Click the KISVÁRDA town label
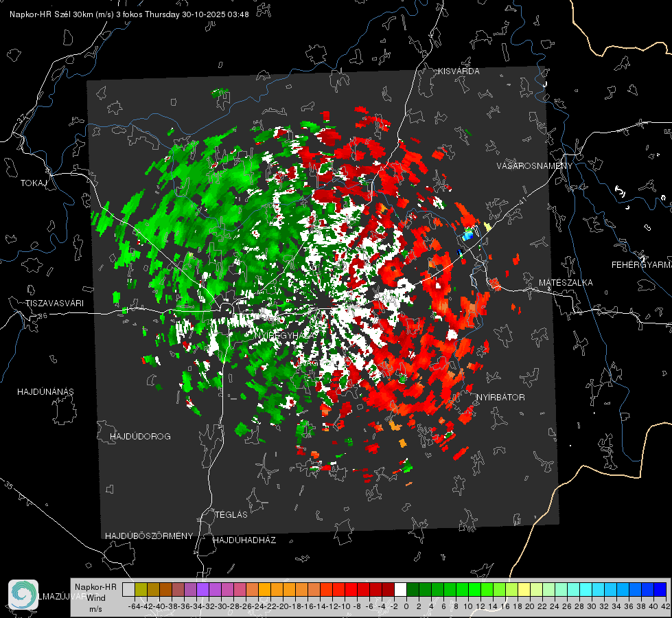The height and width of the screenshot is (618, 672). click(x=459, y=71)
